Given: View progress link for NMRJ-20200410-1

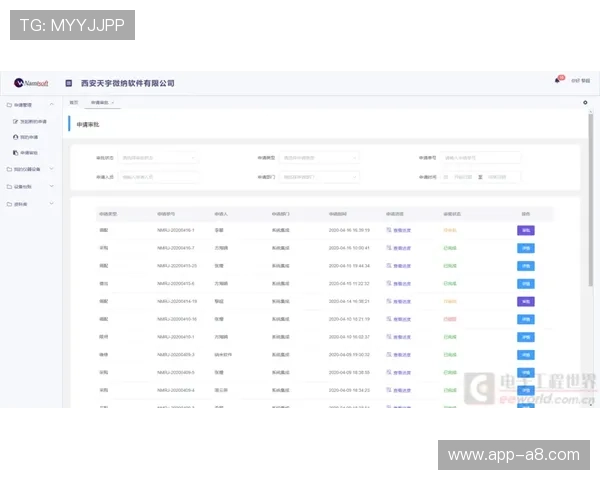Looking at the screenshot, I should 402,337.
